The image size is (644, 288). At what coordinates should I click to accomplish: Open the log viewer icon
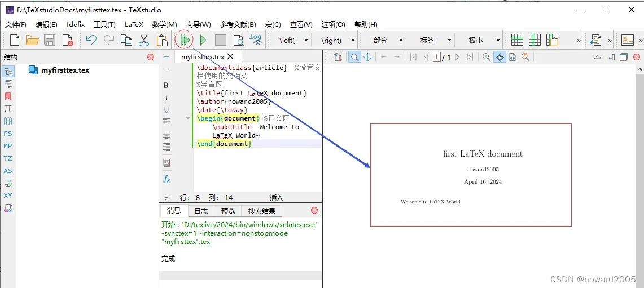coord(256,39)
